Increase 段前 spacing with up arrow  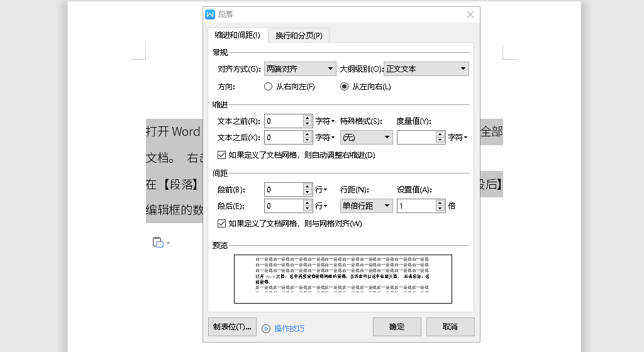(x=308, y=187)
